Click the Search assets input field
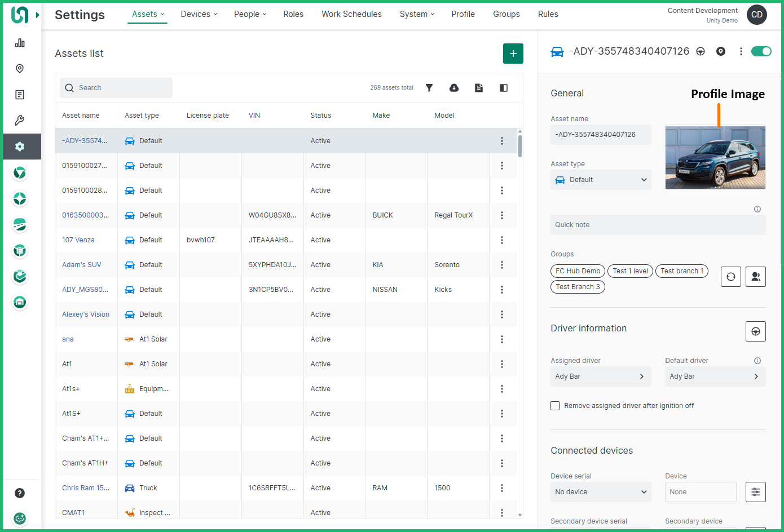The height and width of the screenshot is (532, 784). click(116, 88)
